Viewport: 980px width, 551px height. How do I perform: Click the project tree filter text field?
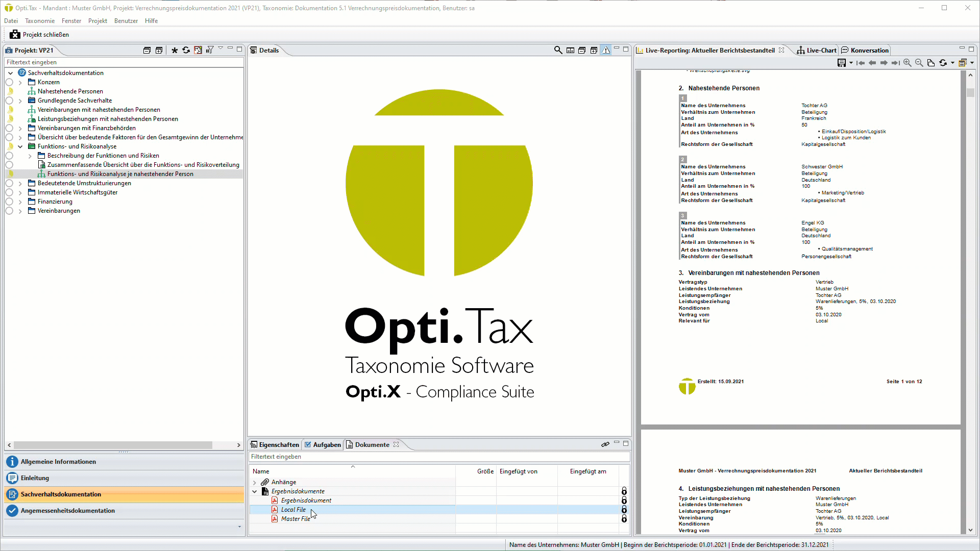click(124, 62)
